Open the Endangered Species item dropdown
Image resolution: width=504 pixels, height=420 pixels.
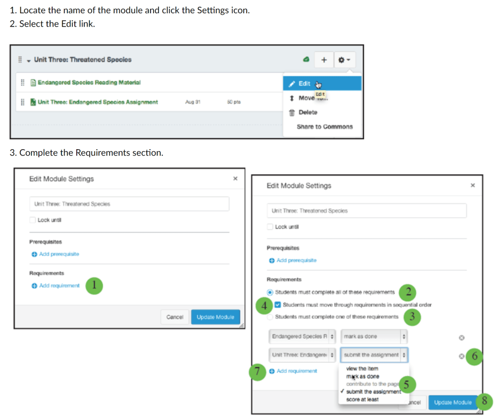[303, 337]
